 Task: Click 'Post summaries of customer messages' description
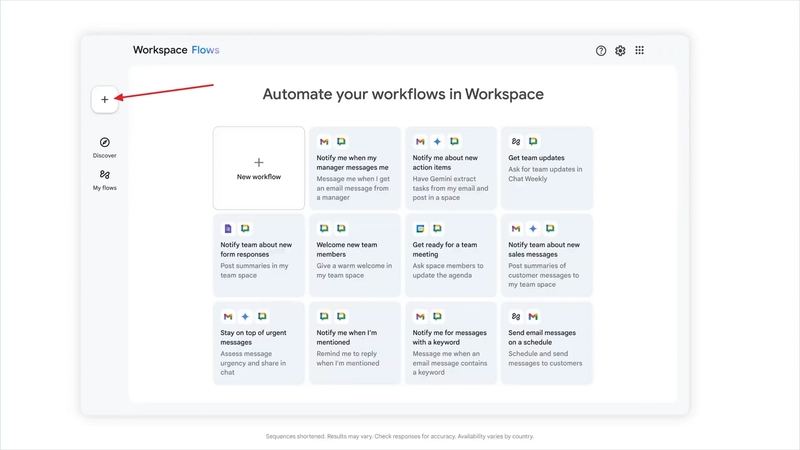point(543,275)
